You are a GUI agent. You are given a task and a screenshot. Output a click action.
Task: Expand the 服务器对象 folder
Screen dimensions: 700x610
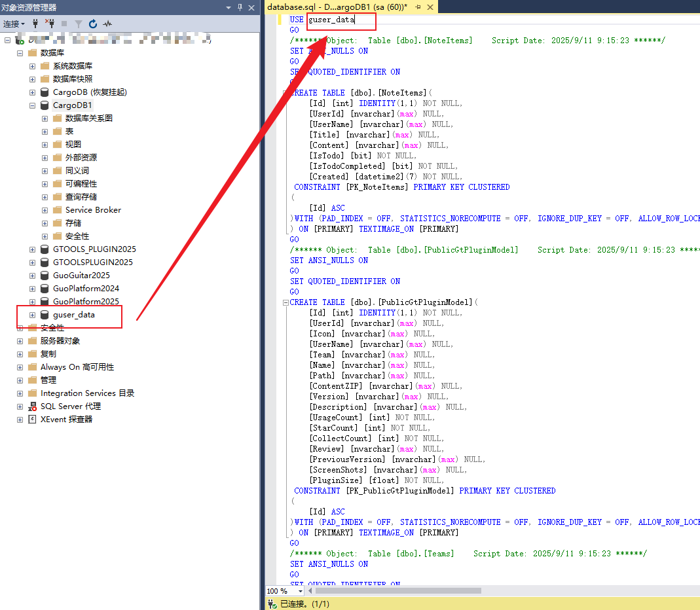pos(20,342)
